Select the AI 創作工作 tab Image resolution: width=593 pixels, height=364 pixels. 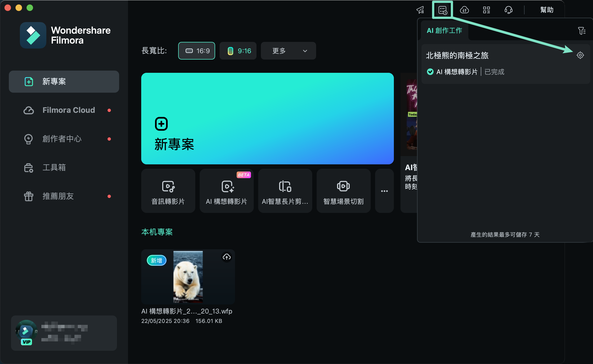pyautogui.click(x=444, y=30)
